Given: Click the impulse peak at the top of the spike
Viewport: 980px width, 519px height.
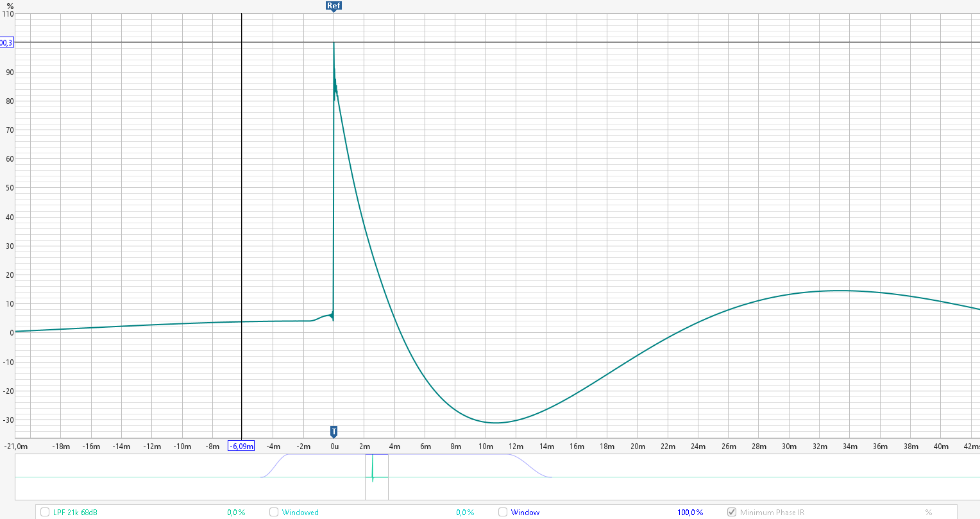Looking at the screenshot, I should click(334, 44).
